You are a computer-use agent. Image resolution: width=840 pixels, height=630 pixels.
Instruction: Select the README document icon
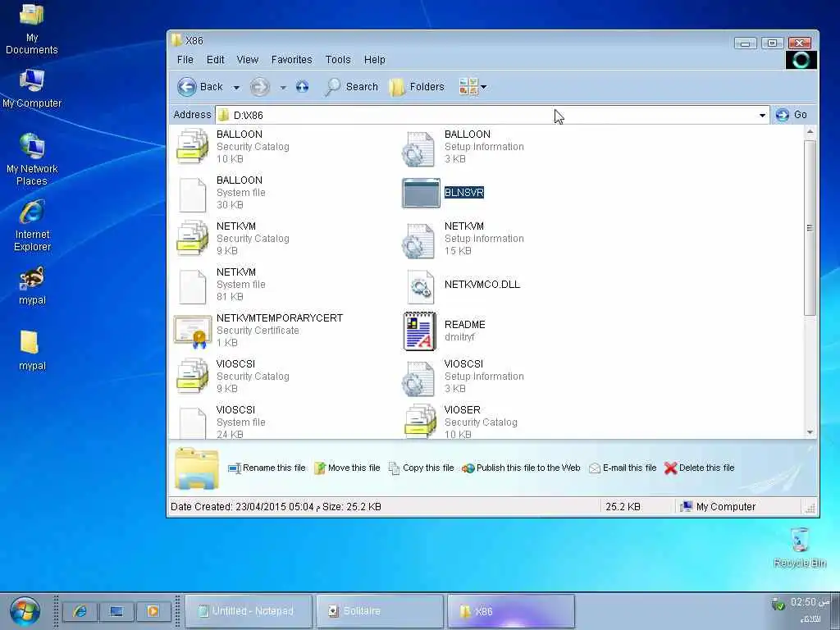(419, 331)
